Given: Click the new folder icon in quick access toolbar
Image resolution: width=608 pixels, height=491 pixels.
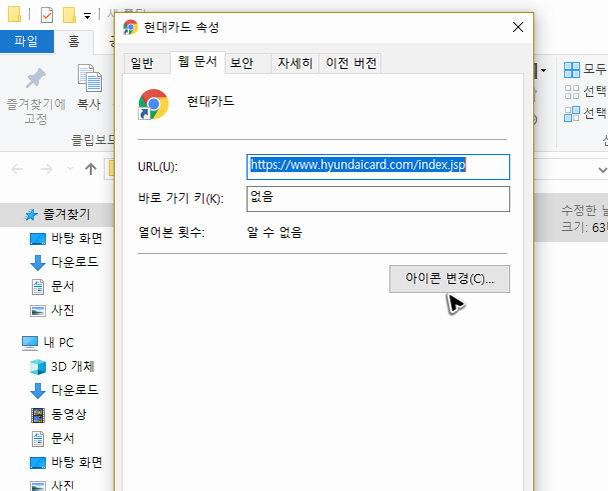Looking at the screenshot, I should coord(69,15).
